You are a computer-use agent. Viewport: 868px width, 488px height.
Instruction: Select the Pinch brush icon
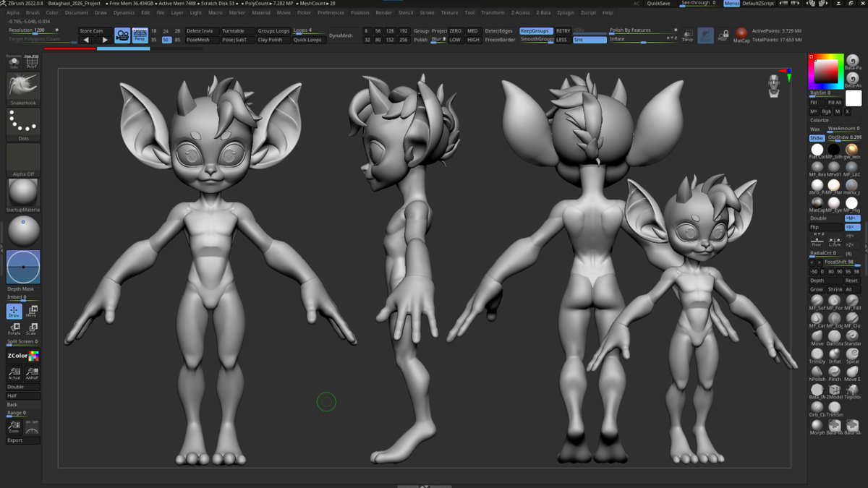(834, 372)
